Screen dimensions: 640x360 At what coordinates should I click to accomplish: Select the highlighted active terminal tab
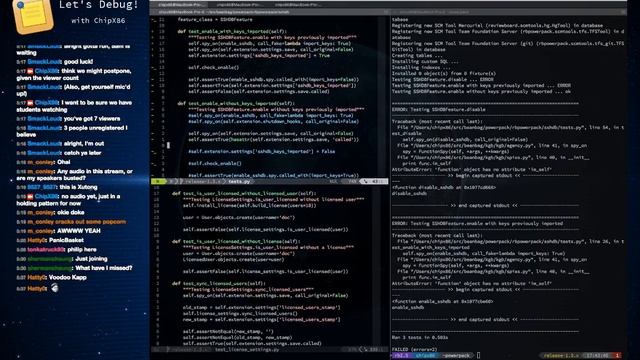pyautogui.click(x=180, y=4)
